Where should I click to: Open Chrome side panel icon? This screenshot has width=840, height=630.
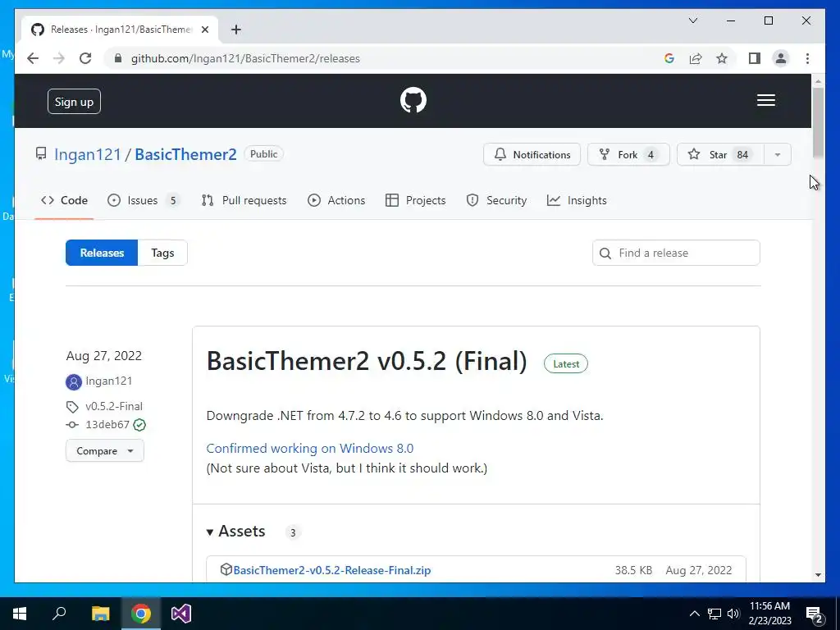pyautogui.click(x=755, y=58)
